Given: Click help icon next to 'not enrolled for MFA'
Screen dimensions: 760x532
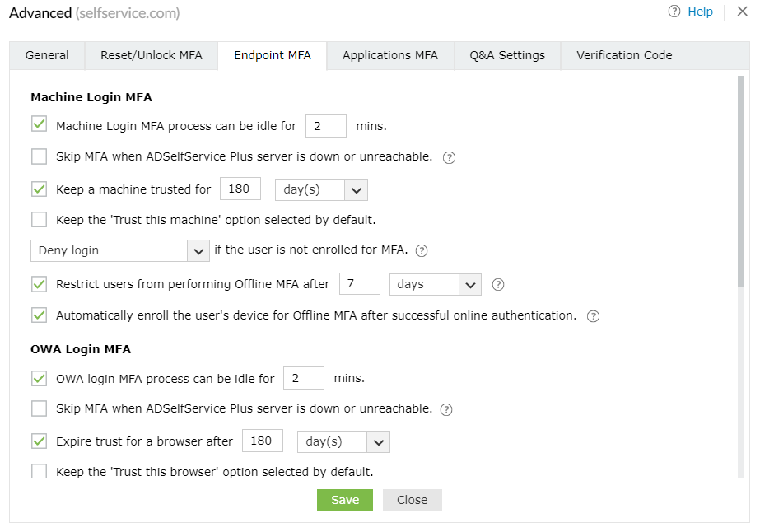Looking at the screenshot, I should pyautogui.click(x=423, y=251).
